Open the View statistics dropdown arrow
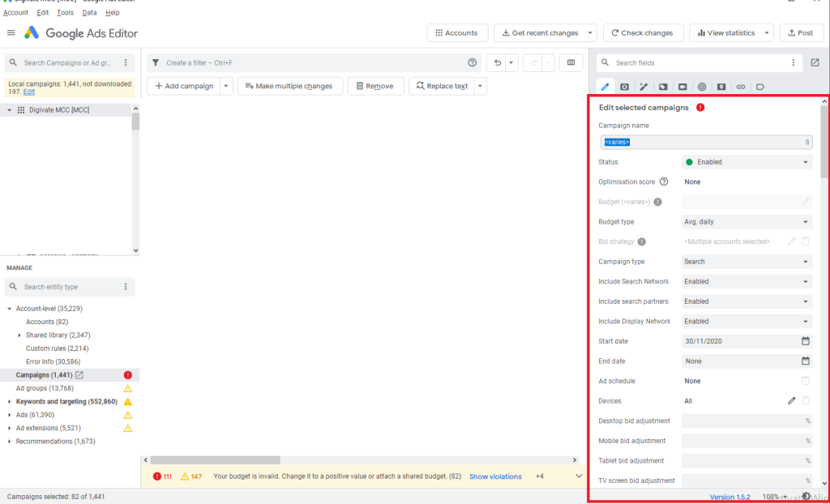Screen dimensions: 830x504 767,33
